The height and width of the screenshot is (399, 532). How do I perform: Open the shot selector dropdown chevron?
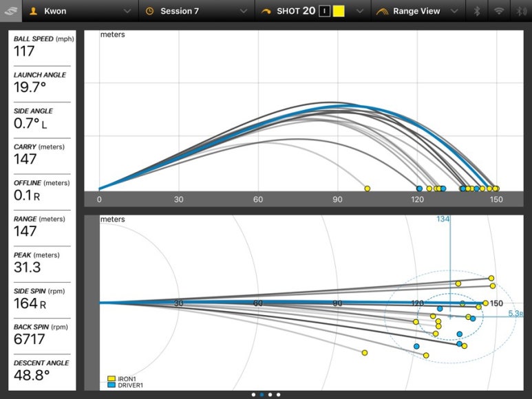click(360, 11)
